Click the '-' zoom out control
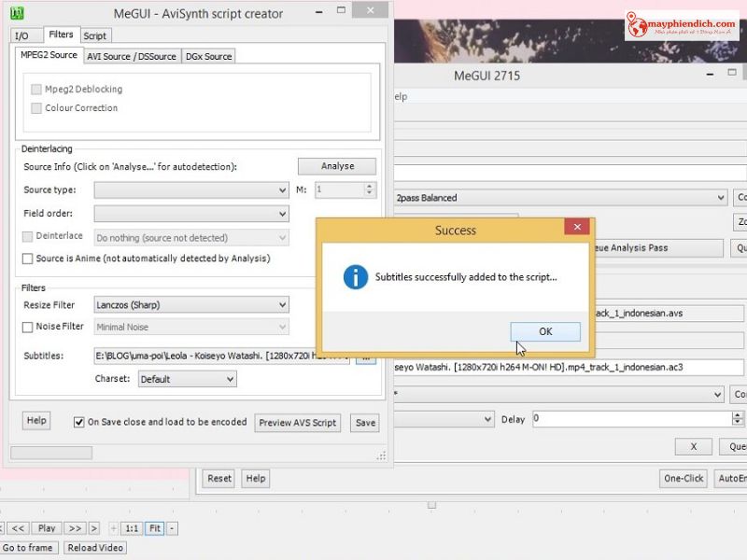Viewport: 747px width, 560px height. pyautogui.click(x=173, y=528)
